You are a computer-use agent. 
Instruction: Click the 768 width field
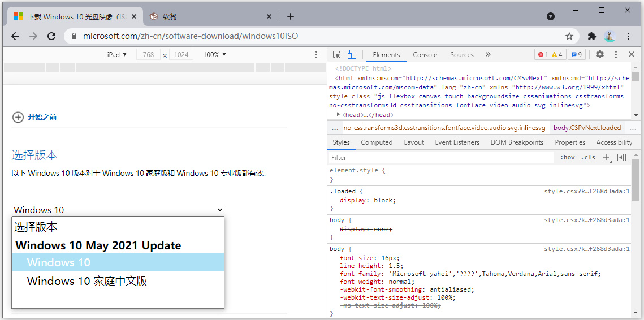pyautogui.click(x=148, y=55)
